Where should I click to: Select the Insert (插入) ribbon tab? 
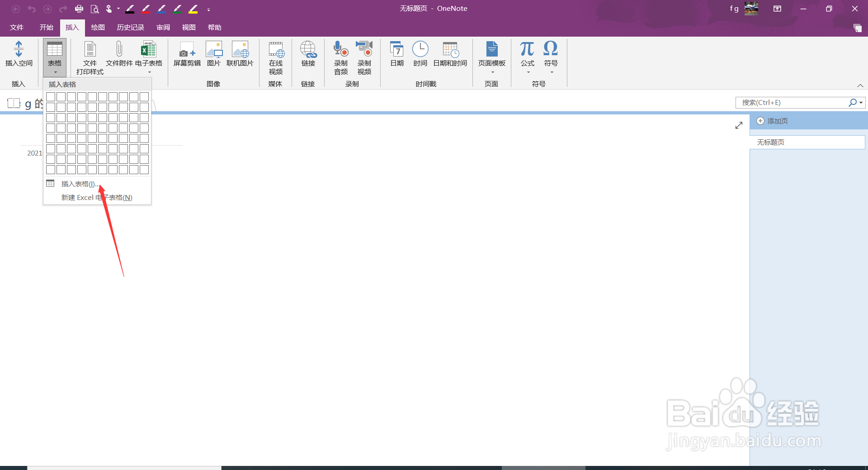pos(72,28)
